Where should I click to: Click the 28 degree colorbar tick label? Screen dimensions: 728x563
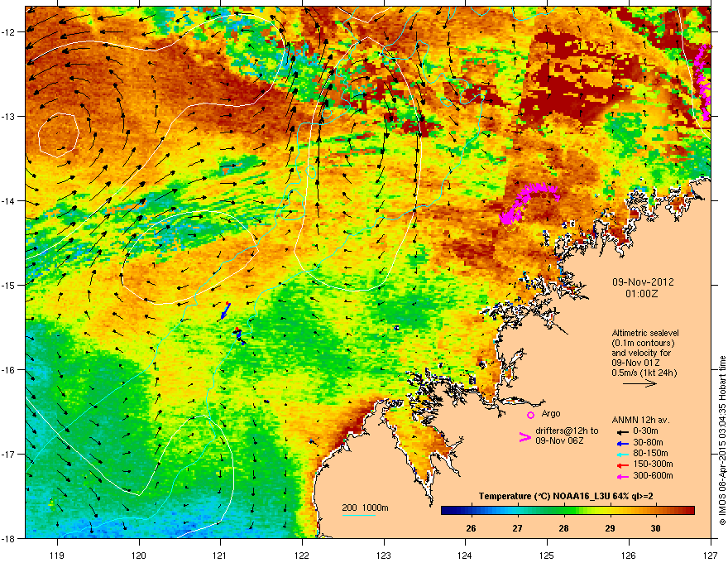(563, 528)
